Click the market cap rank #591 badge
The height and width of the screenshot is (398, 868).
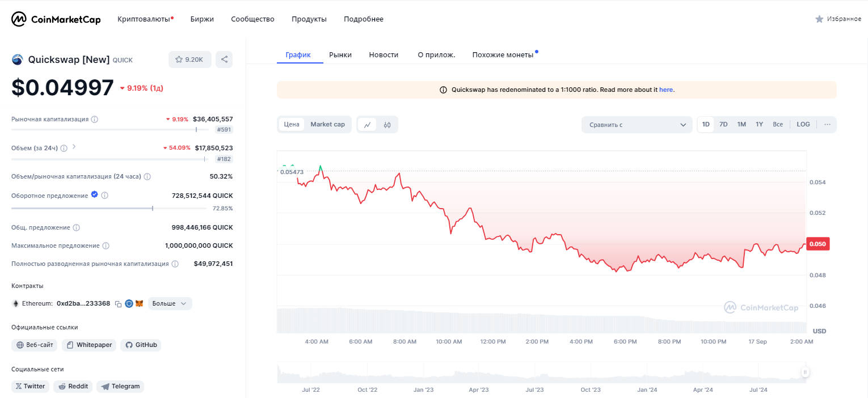click(225, 130)
